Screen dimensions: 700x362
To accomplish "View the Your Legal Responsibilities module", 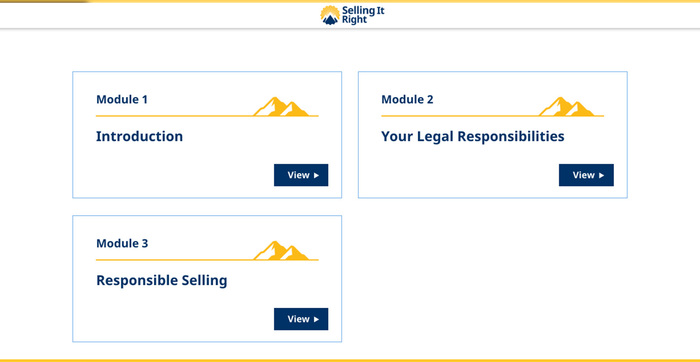I will 586,175.
